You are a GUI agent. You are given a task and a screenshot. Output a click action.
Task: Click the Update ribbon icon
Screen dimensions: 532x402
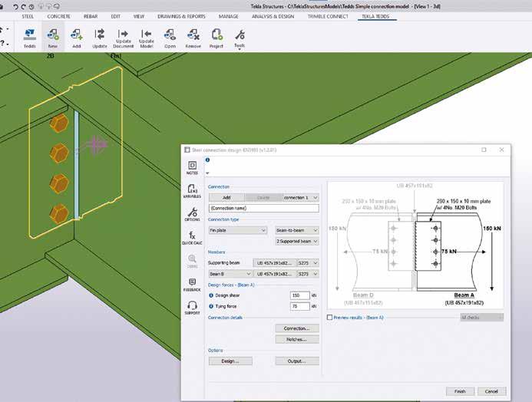coord(99,38)
